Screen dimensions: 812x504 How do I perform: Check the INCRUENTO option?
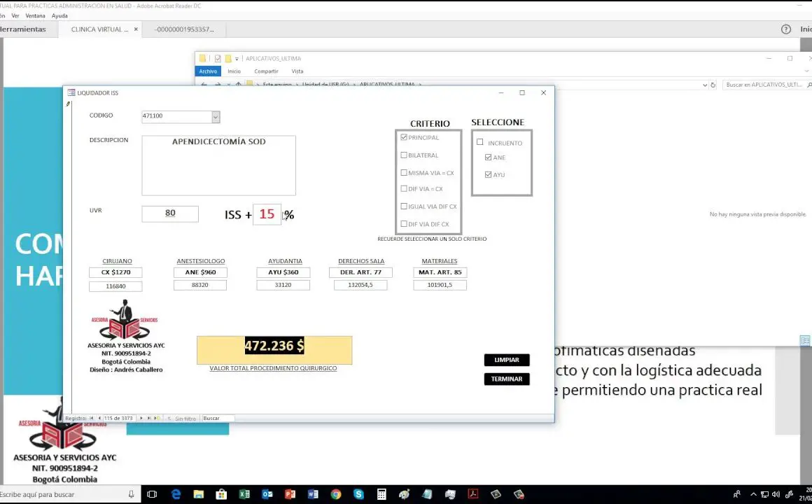tap(480, 142)
